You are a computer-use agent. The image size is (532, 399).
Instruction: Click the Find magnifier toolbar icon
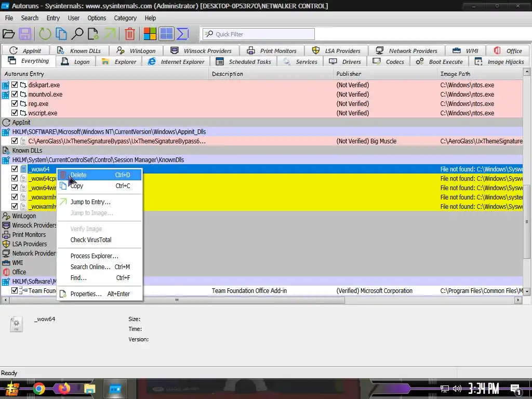77,34
